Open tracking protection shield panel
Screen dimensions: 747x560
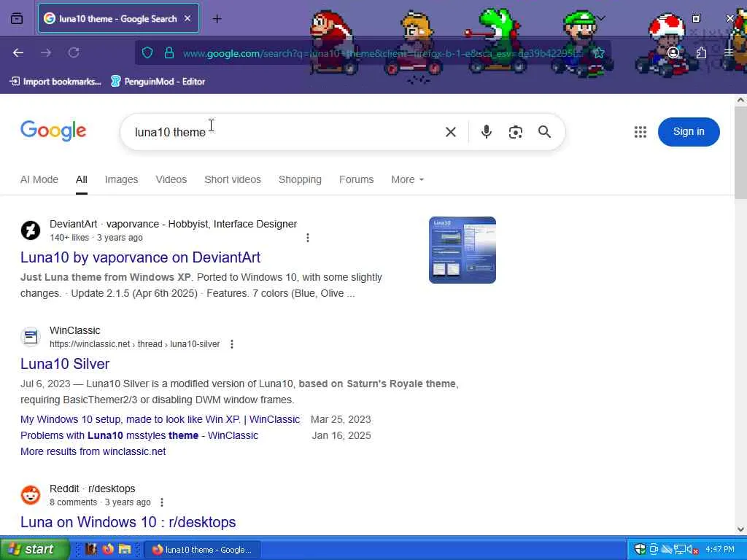[147, 52]
